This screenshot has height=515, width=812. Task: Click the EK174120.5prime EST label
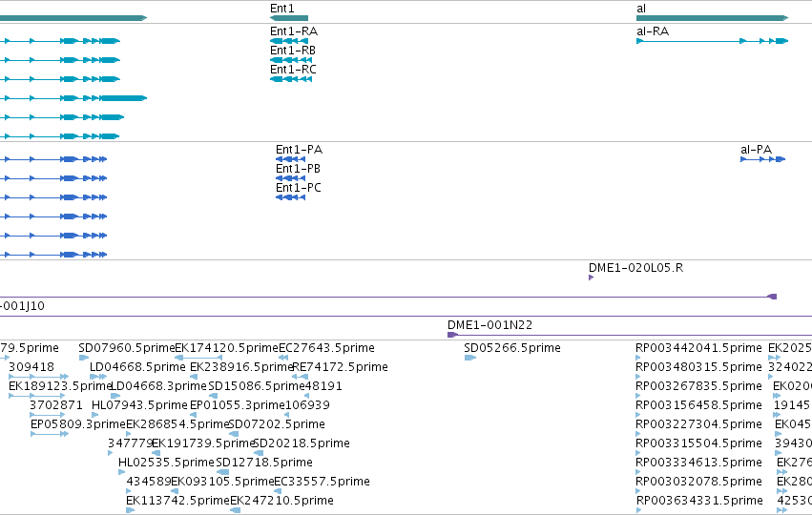(x=227, y=348)
